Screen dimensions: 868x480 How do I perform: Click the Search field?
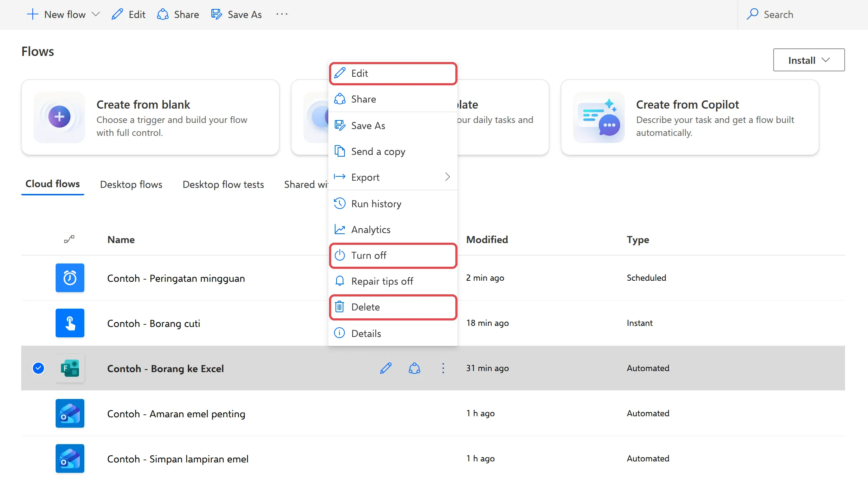click(803, 14)
